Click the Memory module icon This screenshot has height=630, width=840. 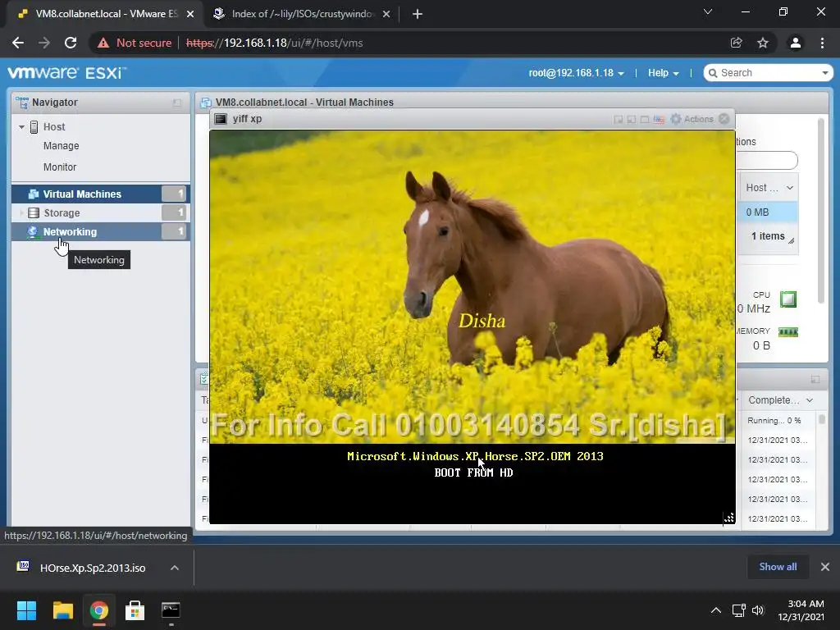pos(788,332)
